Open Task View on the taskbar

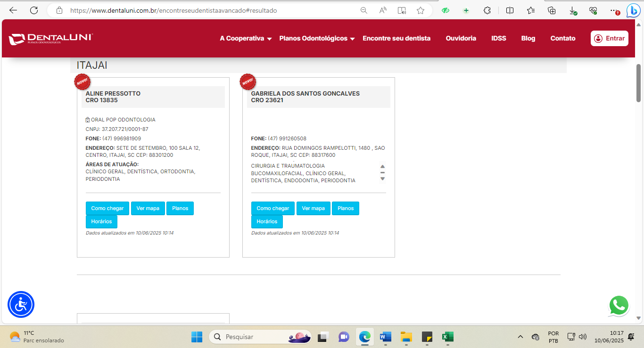[323, 337]
